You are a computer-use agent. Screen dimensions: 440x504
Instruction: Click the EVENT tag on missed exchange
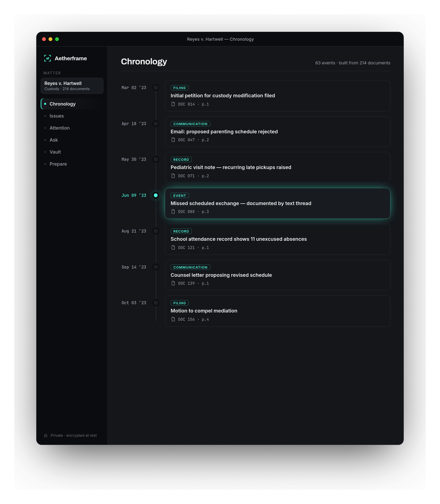(180, 196)
